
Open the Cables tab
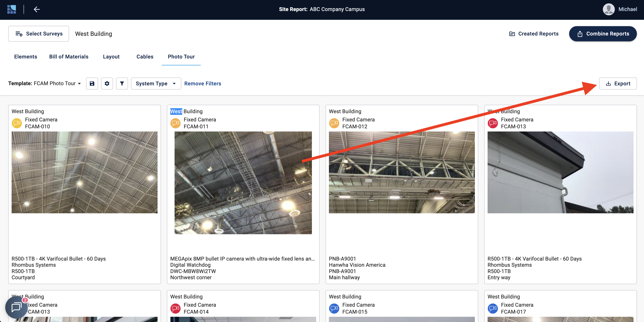coord(145,57)
